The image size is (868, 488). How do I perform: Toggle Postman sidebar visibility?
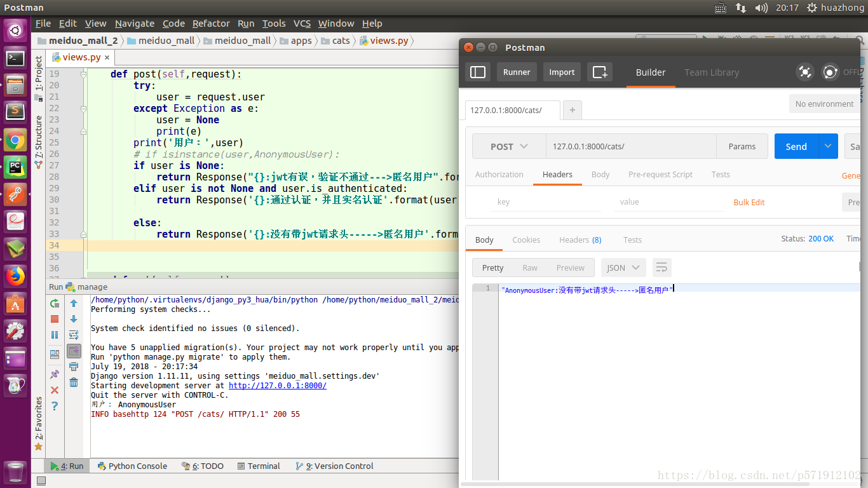478,72
